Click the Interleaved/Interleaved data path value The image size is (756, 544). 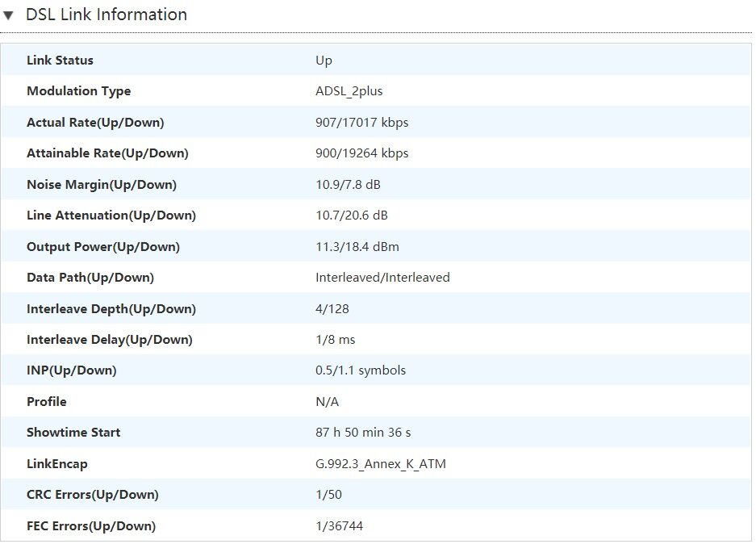[382, 278]
